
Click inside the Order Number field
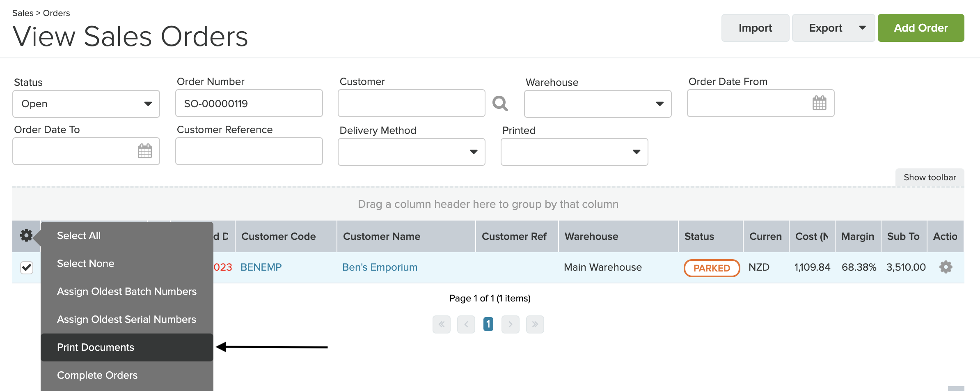click(249, 103)
